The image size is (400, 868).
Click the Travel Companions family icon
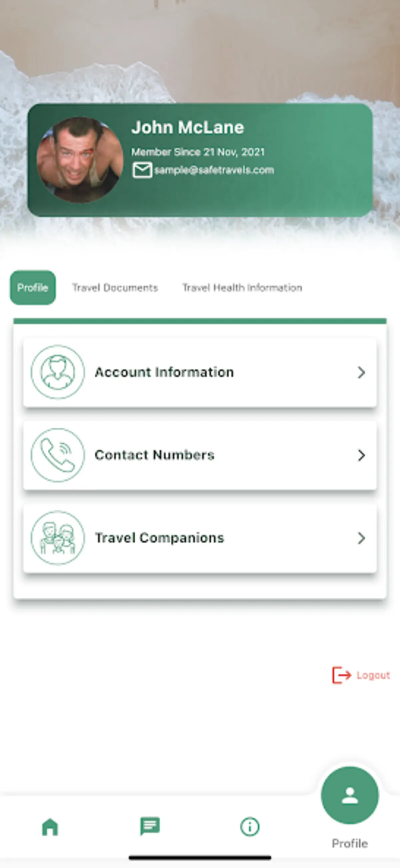click(x=58, y=538)
